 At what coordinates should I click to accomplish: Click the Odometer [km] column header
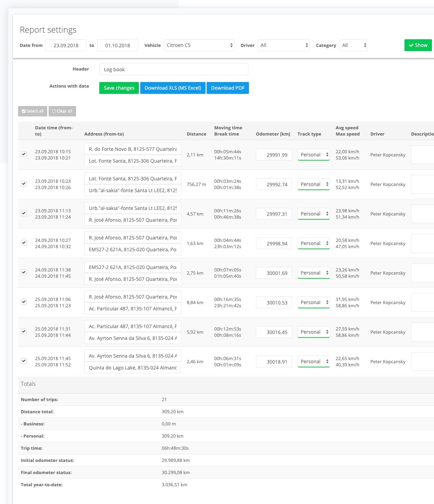273,134
